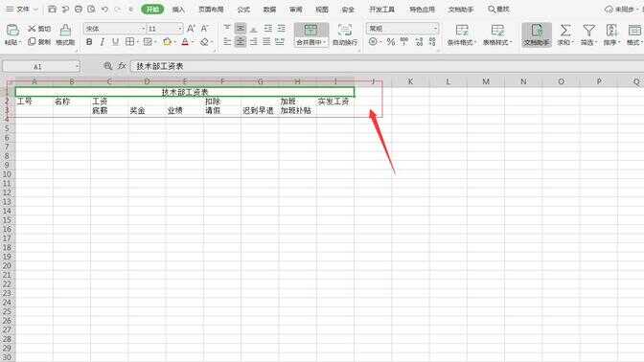Click the Format Painter brush icon
Viewport: 644px width, 362px height.
pyautogui.click(x=65, y=30)
